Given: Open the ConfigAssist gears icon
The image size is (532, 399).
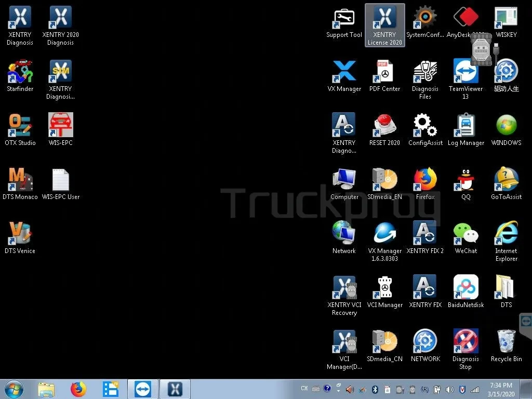Looking at the screenshot, I should pos(425,127).
